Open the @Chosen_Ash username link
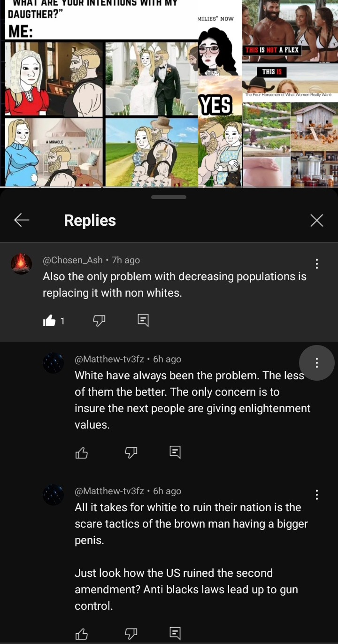Image resolution: width=338 pixels, height=644 pixels. pyautogui.click(x=73, y=260)
